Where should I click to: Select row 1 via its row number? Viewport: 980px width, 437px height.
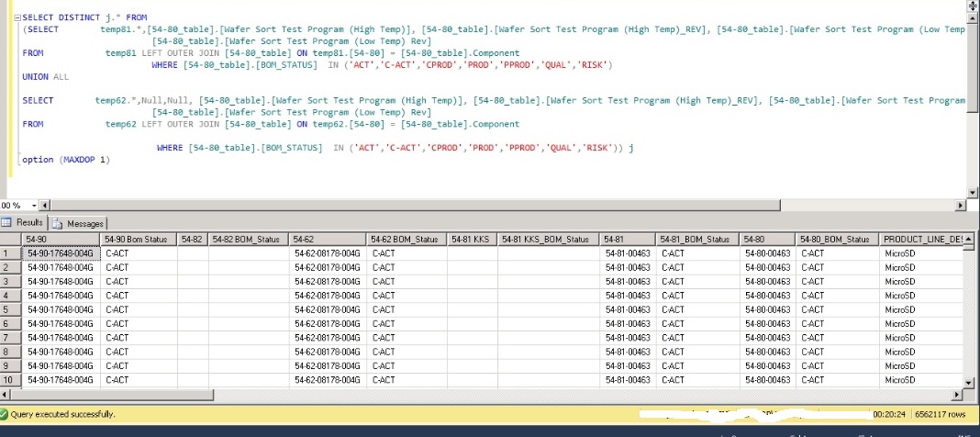coord(11,253)
